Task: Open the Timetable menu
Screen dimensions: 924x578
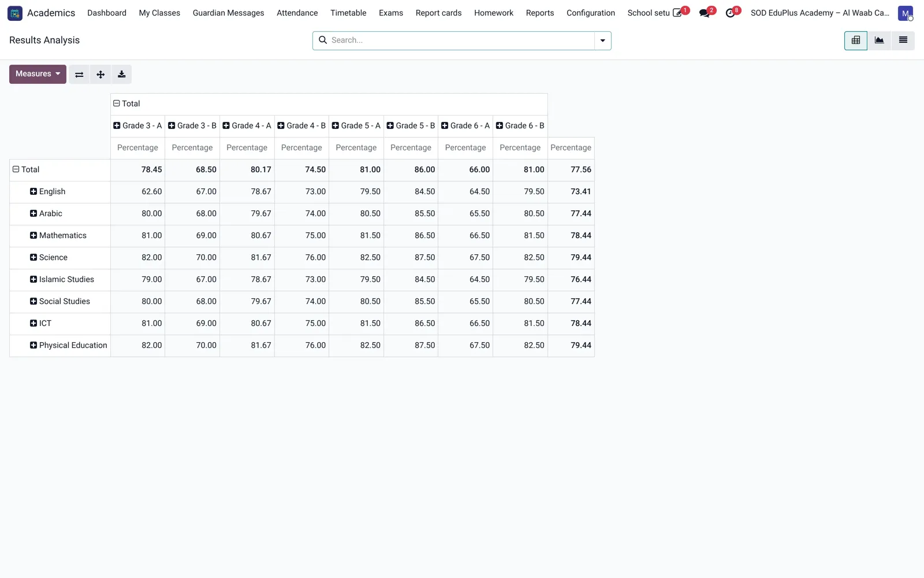Action: pyautogui.click(x=348, y=13)
